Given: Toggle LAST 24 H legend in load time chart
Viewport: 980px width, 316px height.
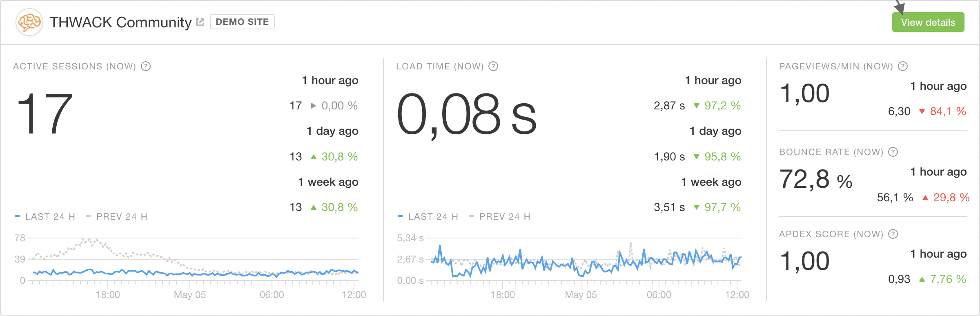Looking at the screenshot, I should point(428,216).
